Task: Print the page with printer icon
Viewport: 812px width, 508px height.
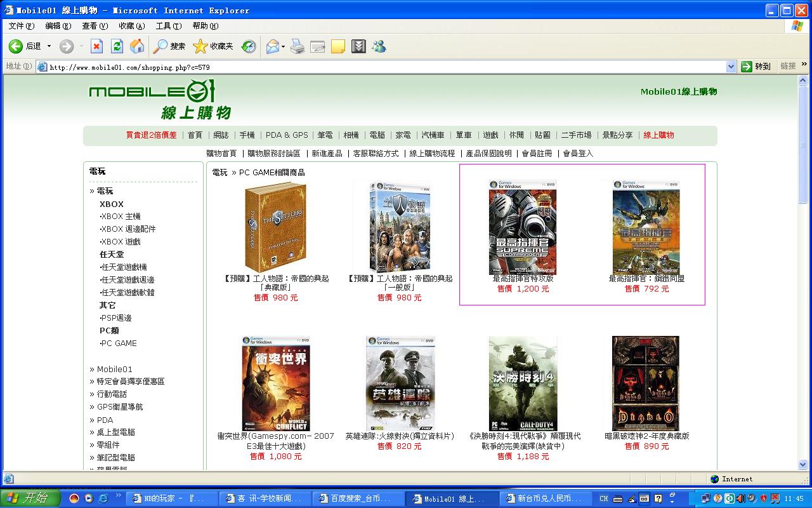Action: (298, 46)
